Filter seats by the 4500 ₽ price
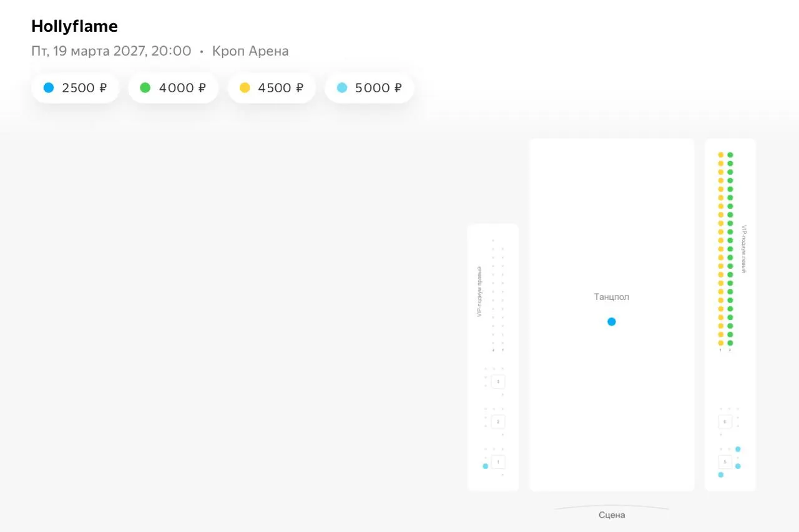This screenshot has height=532, width=799. coord(272,88)
